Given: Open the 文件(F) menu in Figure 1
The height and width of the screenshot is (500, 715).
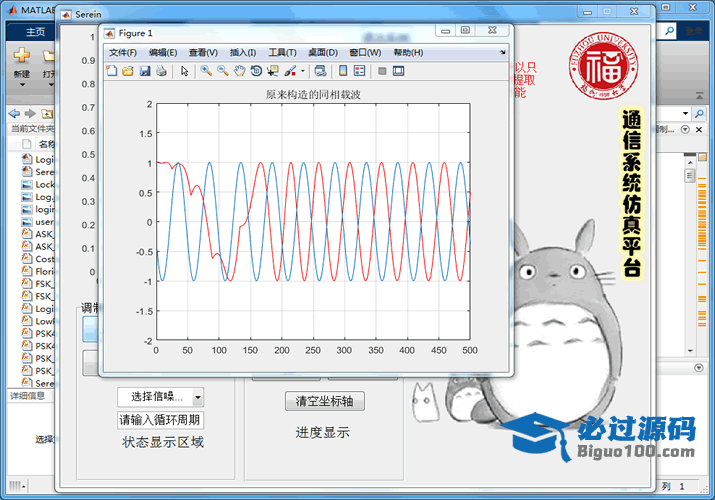Looking at the screenshot, I should [123, 53].
